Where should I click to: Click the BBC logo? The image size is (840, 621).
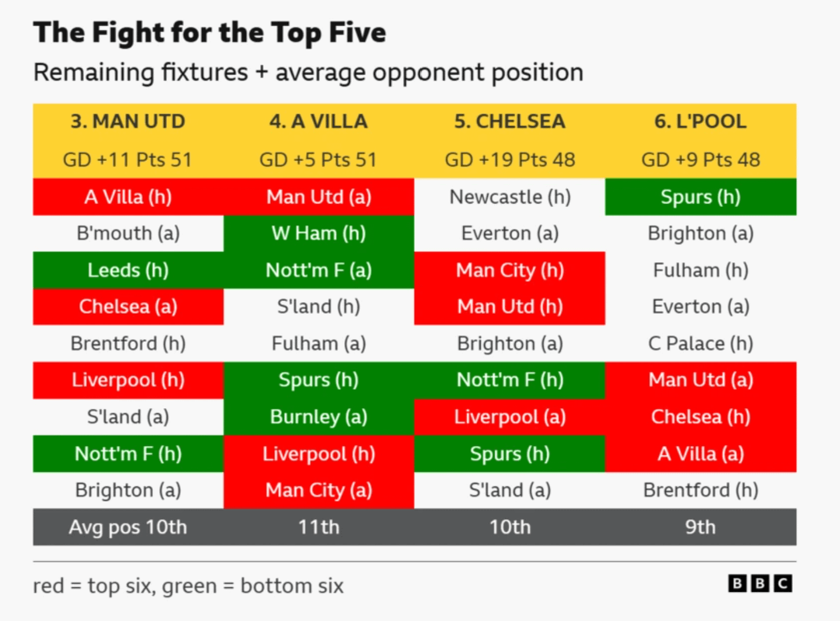pos(759,583)
